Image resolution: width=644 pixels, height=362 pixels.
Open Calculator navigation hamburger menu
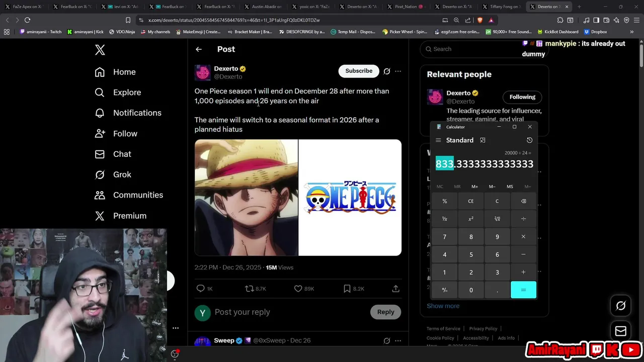pyautogui.click(x=438, y=140)
